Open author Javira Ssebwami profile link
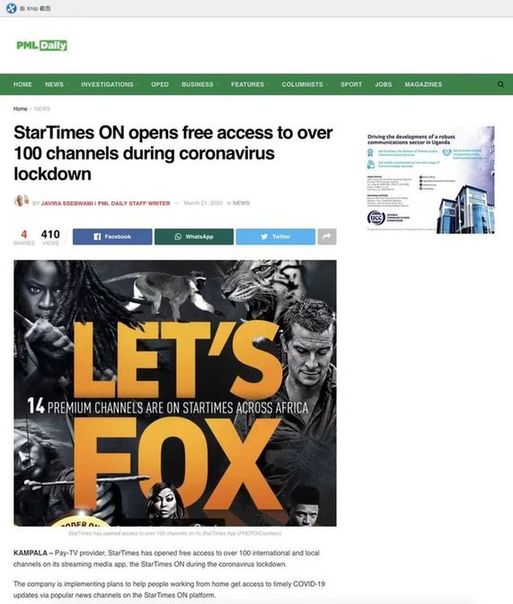 [106, 203]
